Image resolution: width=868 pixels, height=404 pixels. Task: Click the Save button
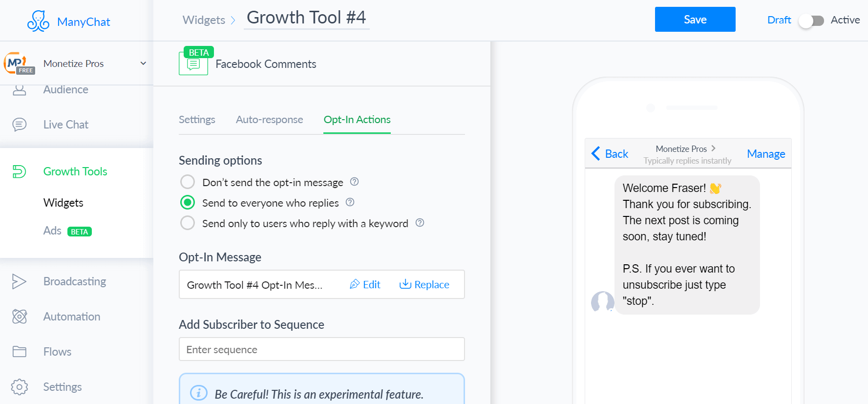(695, 20)
